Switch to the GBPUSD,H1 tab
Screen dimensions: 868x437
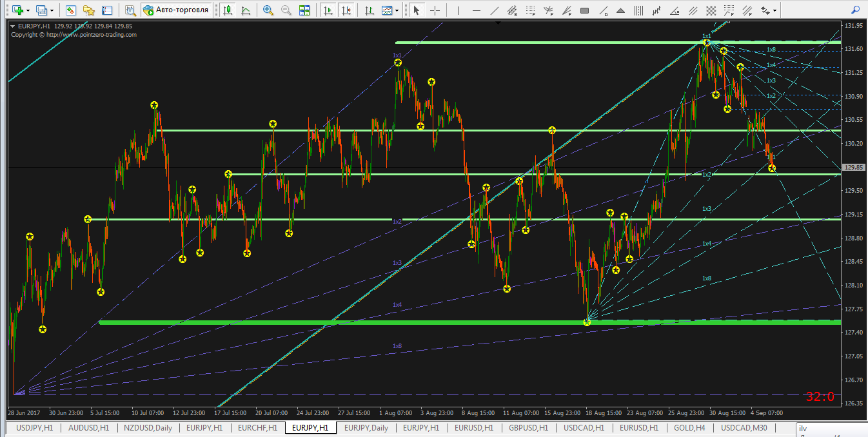(528, 427)
